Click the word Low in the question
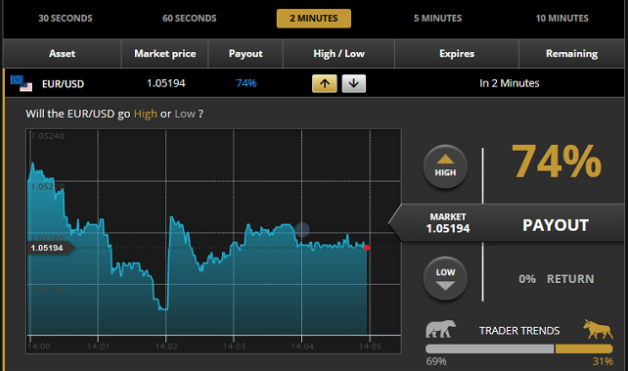 (x=185, y=114)
